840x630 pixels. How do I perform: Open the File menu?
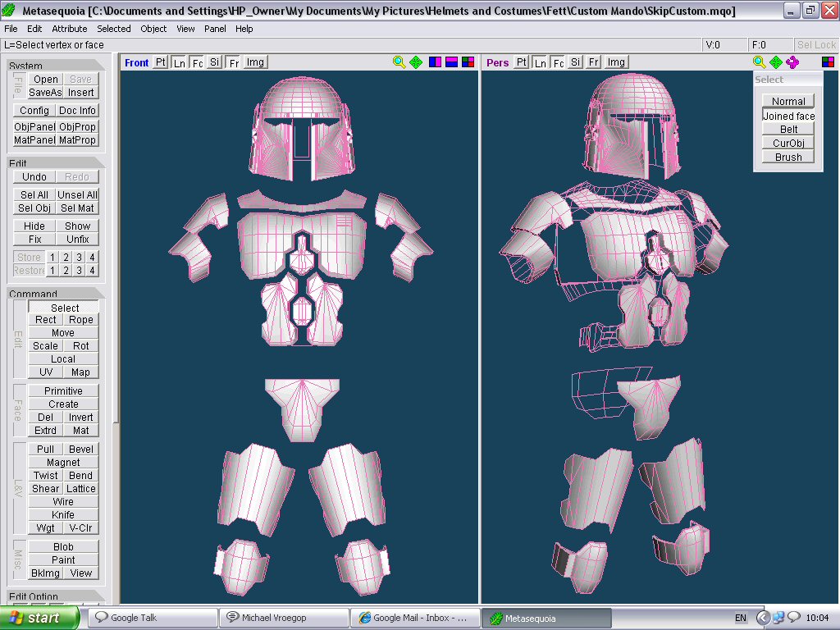pos(11,29)
